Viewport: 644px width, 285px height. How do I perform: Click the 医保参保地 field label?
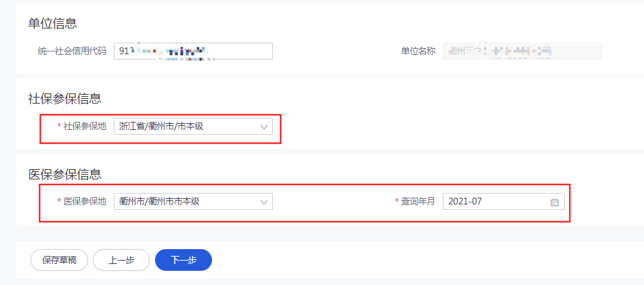click(x=85, y=202)
